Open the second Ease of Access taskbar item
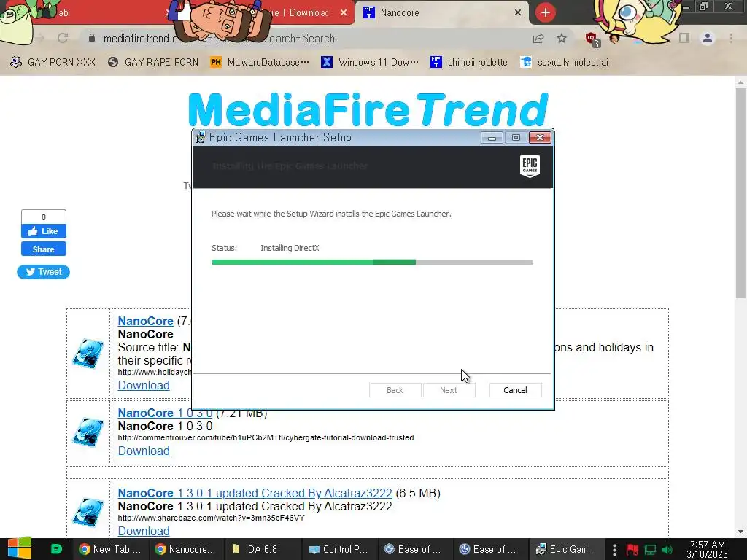Viewport: 747px width, 560px height. click(489, 549)
